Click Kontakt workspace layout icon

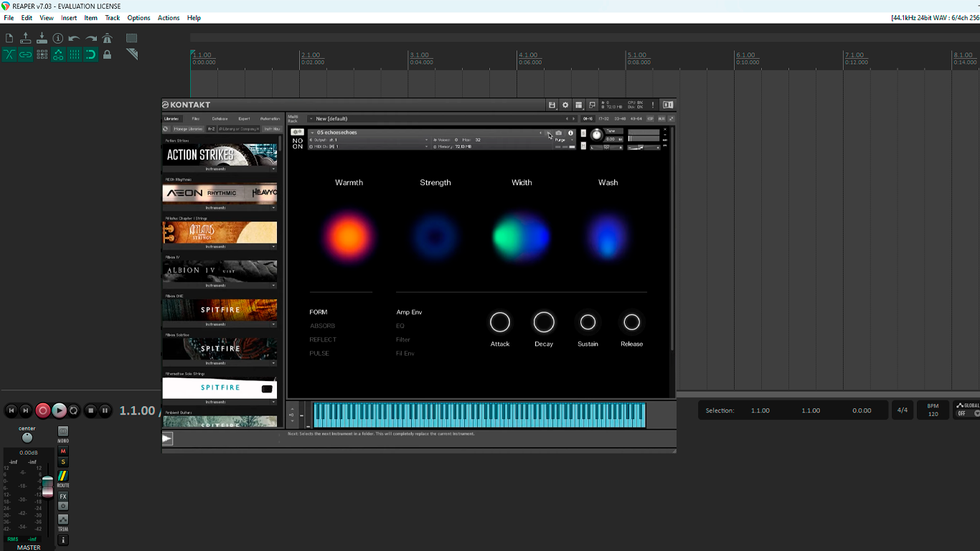(578, 105)
